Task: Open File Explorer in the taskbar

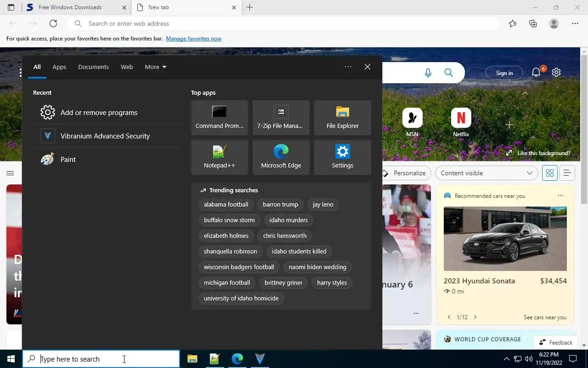Action: click(x=192, y=359)
